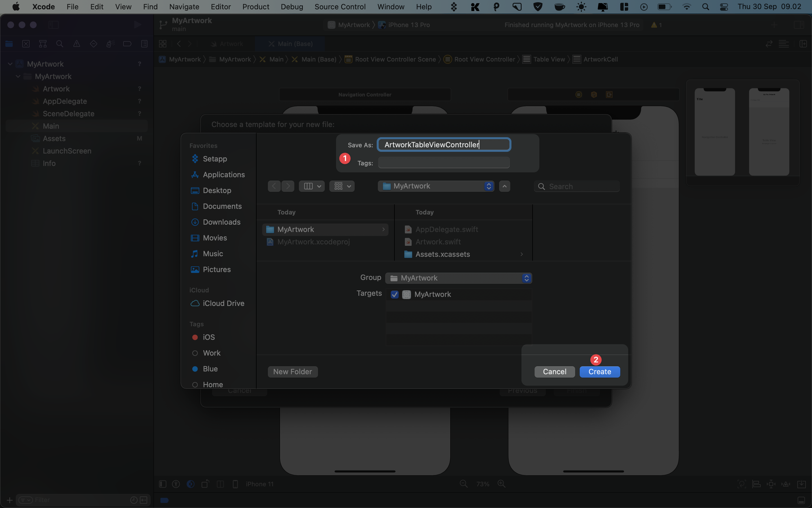The height and width of the screenshot is (508, 812).
Task: Show the Breakpoint navigator
Action: (127, 44)
